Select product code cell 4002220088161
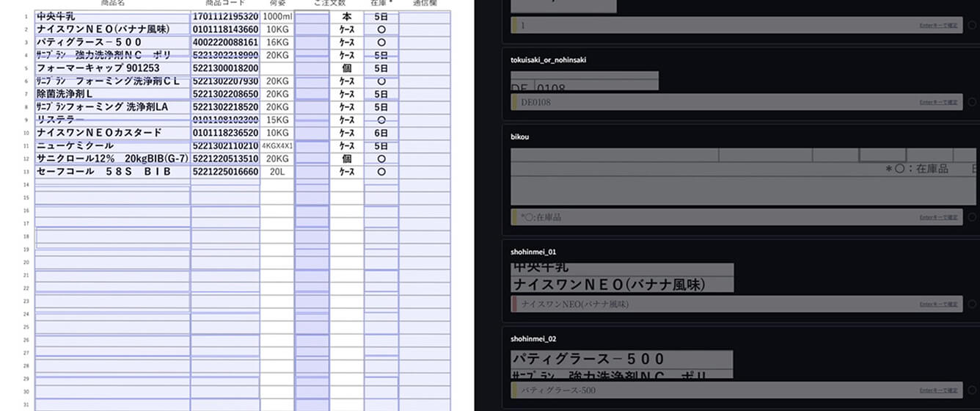Image resolution: width=980 pixels, height=411 pixels. click(x=225, y=43)
